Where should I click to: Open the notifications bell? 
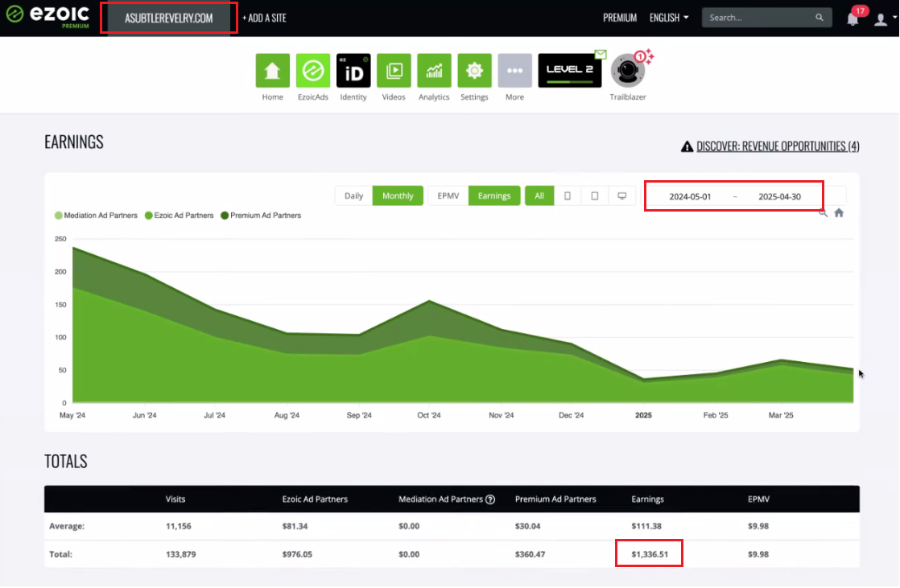tap(853, 19)
